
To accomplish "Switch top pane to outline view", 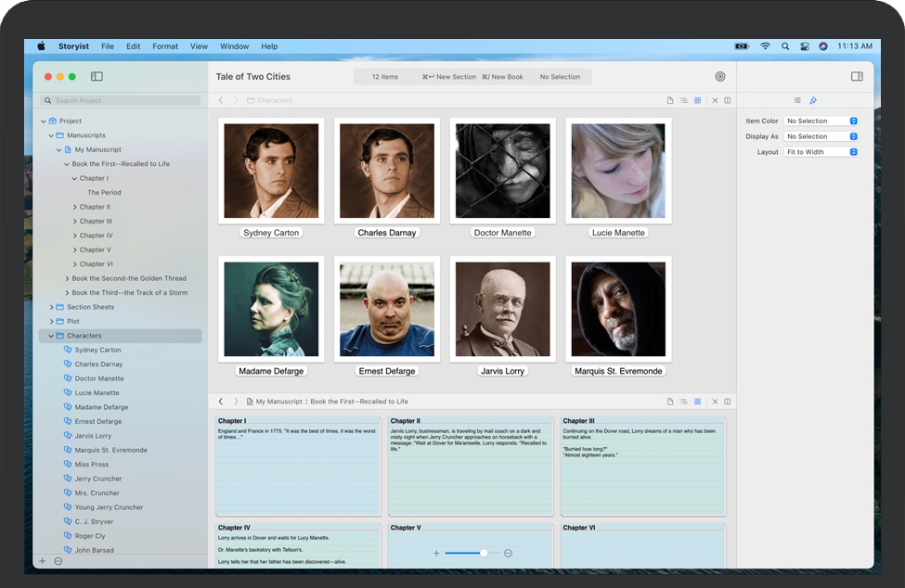I will coord(684,100).
